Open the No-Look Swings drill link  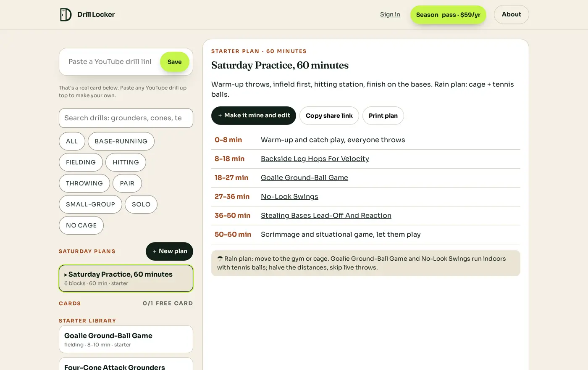click(x=289, y=197)
